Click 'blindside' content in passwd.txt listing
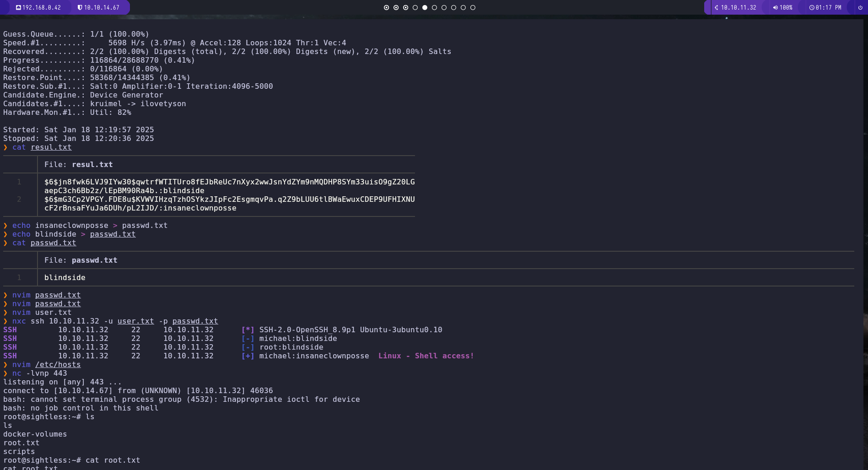The image size is (868, 470). [65, 278]
